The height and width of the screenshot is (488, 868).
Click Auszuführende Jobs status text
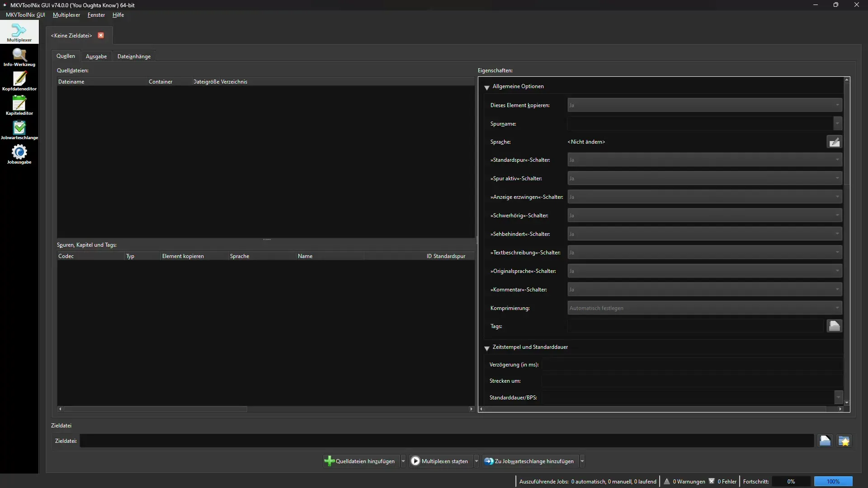[x=588, y=482]
